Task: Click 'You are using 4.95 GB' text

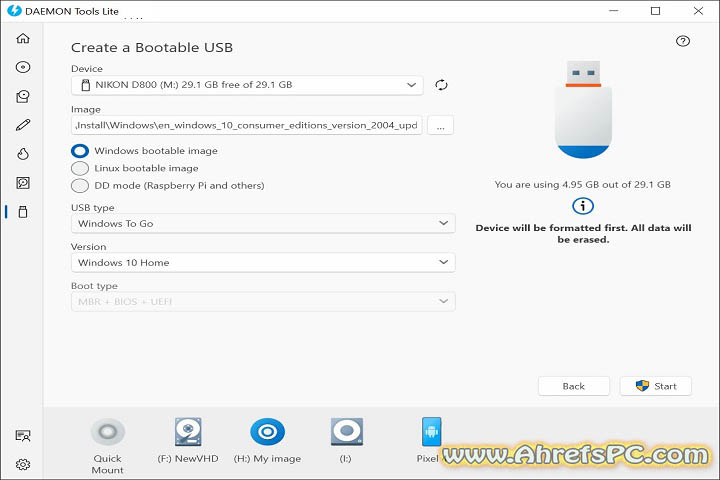Action: click(x=583, y=185)
